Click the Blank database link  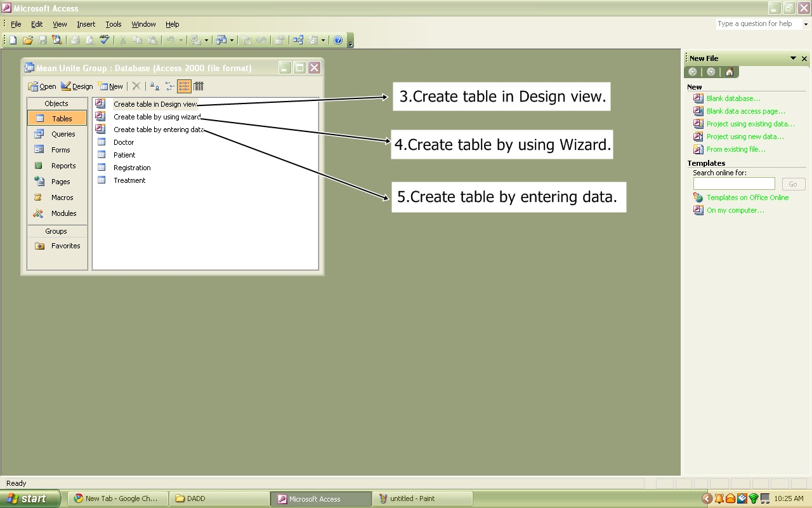pos(733,98)
